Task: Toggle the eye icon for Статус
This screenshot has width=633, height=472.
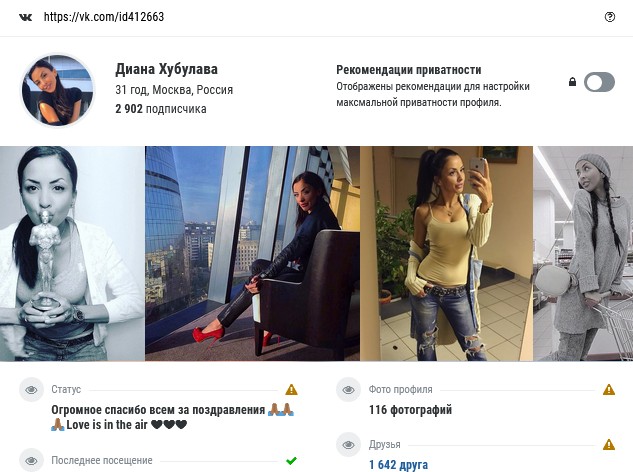Action: click(31, 390)
